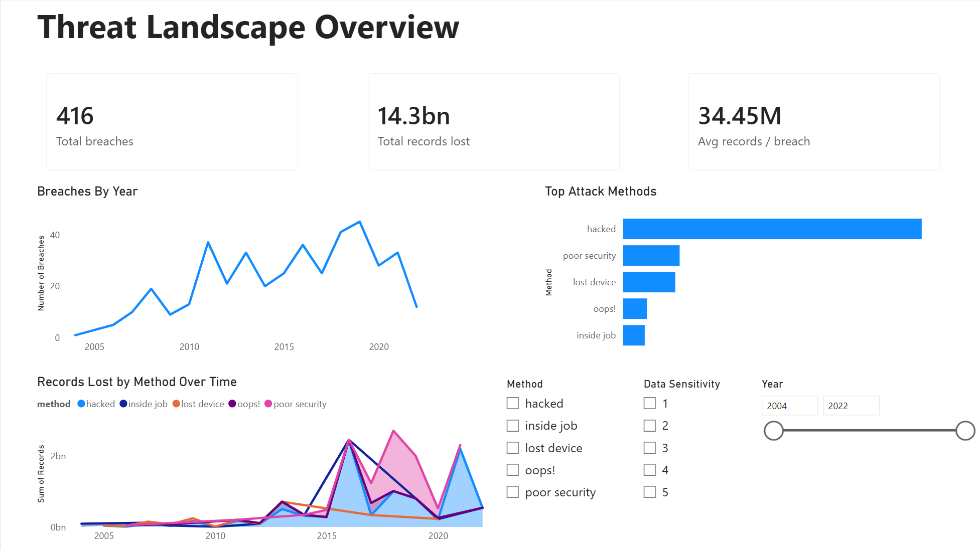Enable Data Sensitivity level 1
The image size is (980, 550).
click(x=650, y=403)
